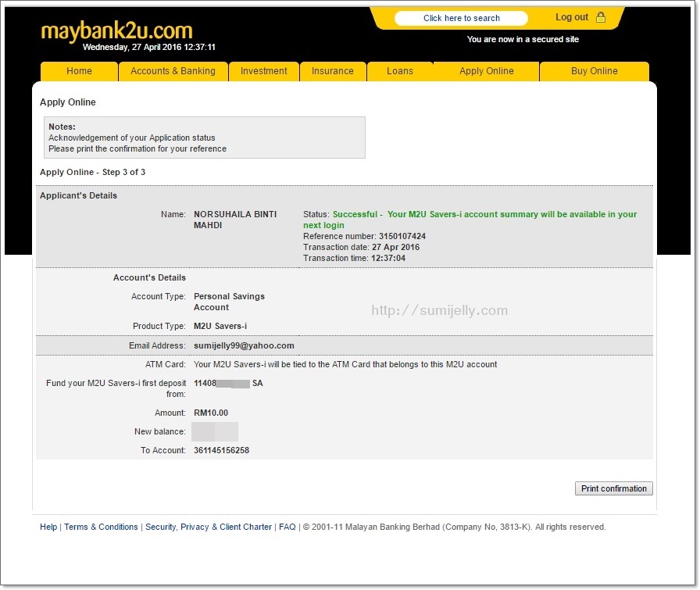Log out of Maybank2u
The height and width of the screenshot is (590, 700).
click(x=571, y=17)
